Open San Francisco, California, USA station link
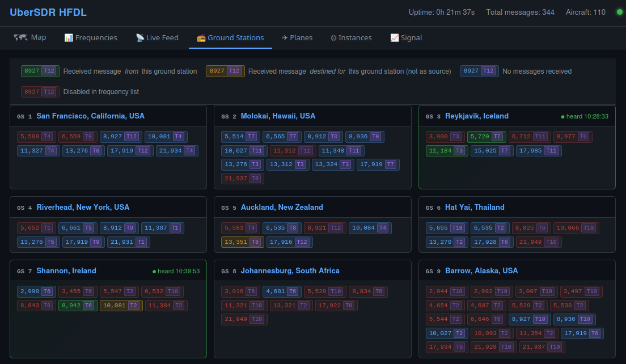This screenshot has width=626, height=364. click(90, 116)
